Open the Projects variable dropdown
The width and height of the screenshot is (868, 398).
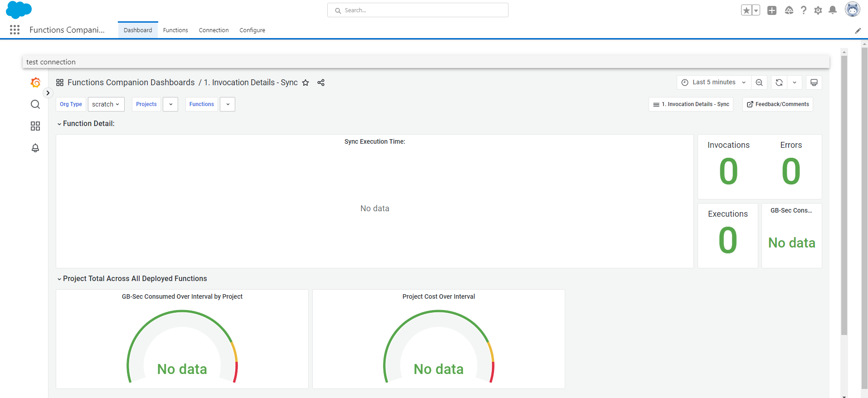coord(170,104)
